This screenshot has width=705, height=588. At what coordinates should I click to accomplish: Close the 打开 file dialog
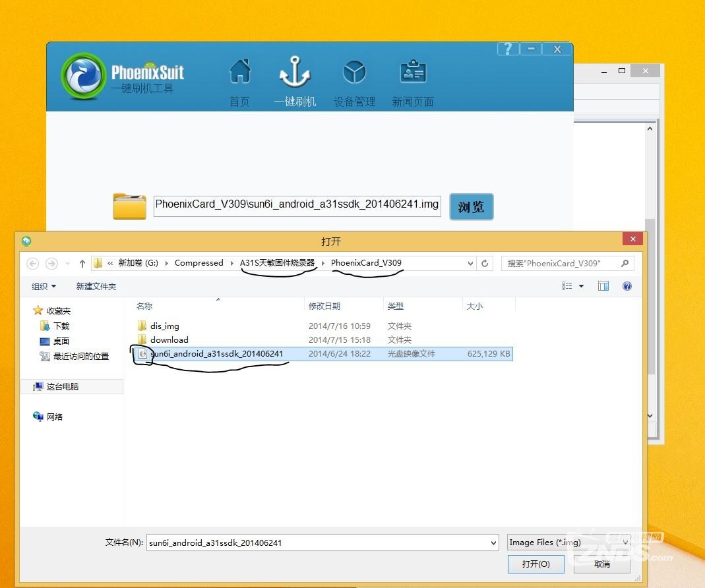pyautogui.click(x=632, y=239)
